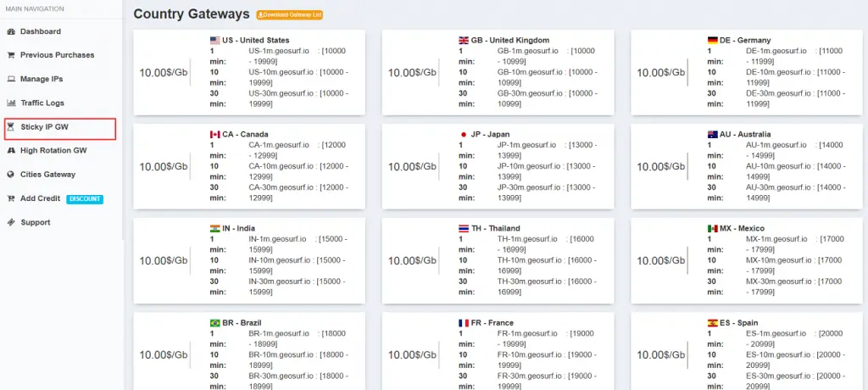Viewport: 868px width, 390px height.
Task: Click the Previous Purchases cart icon
Action: (x=10, y=55)
